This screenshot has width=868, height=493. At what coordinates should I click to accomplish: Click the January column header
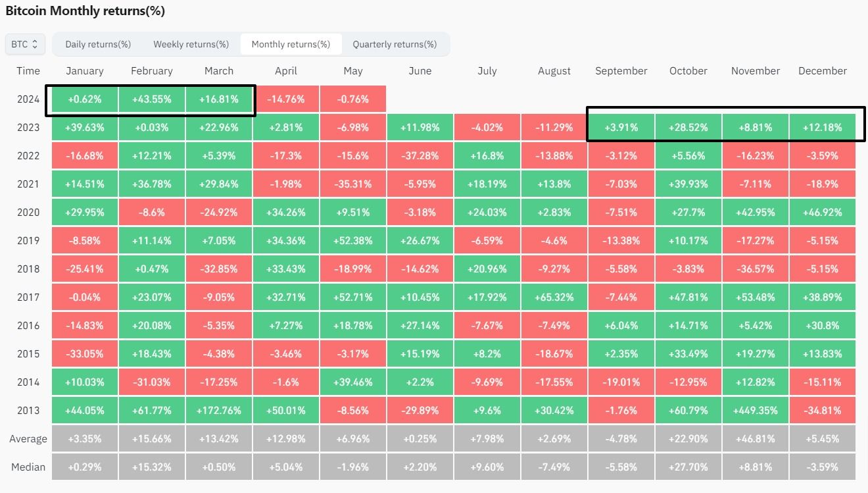click(85, 70)
